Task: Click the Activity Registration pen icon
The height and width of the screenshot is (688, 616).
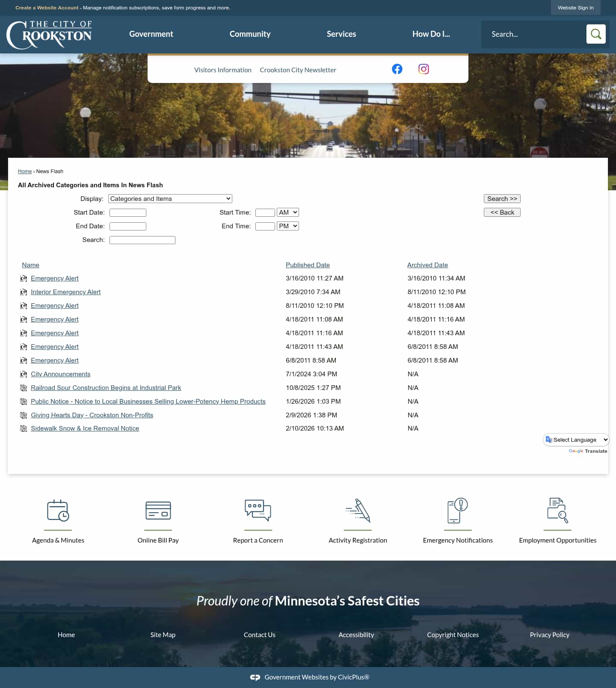Action: pos(358,510)
